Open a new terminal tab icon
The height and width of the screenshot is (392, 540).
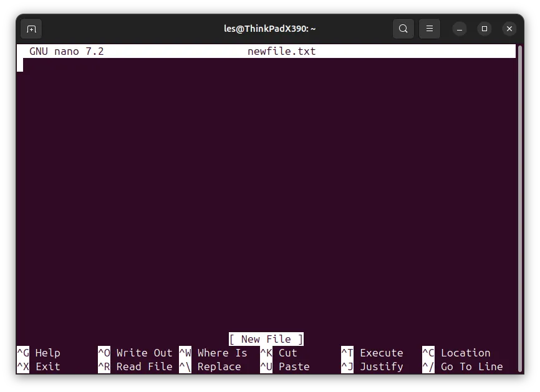click(x=31, y=29)
